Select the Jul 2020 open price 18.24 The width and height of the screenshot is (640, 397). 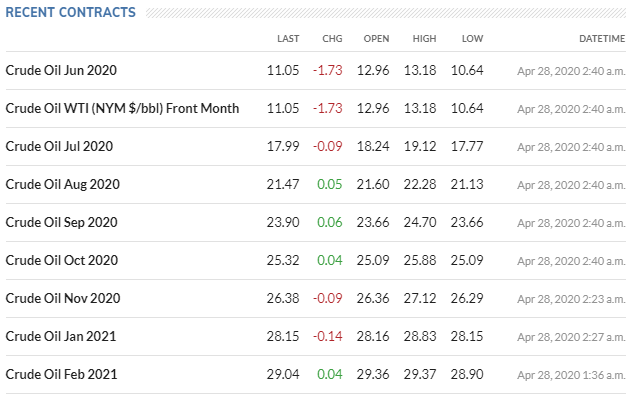point(373,146)
